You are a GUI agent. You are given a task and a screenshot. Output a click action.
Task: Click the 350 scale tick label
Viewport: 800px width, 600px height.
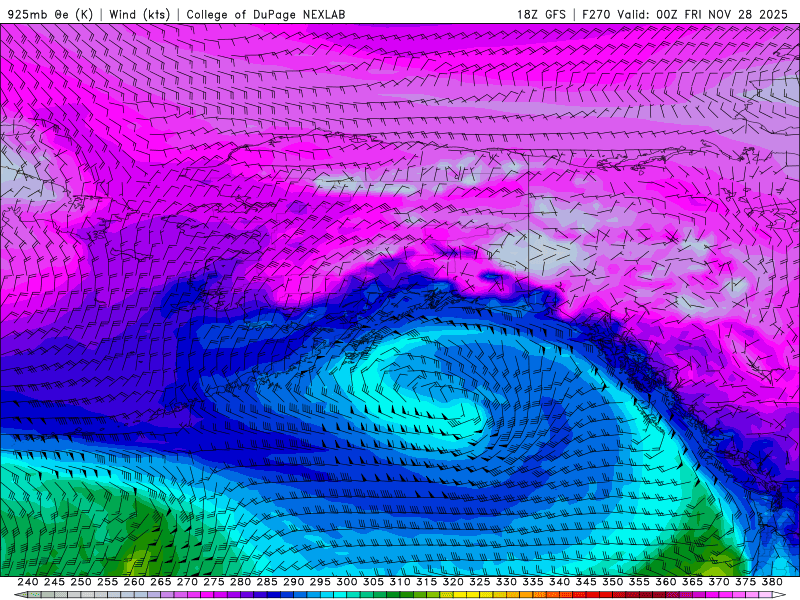(612, 582)
